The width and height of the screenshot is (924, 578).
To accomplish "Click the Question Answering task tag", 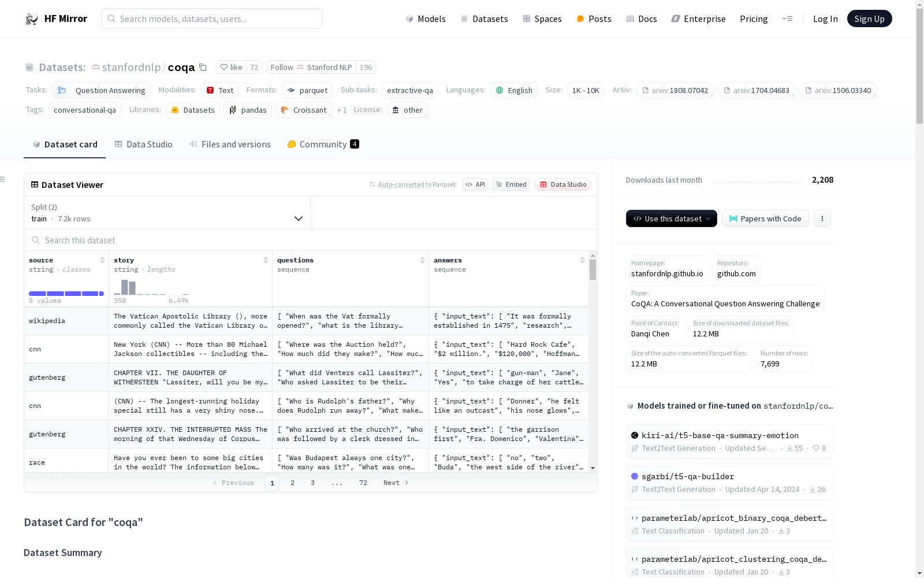I will 102,90.
